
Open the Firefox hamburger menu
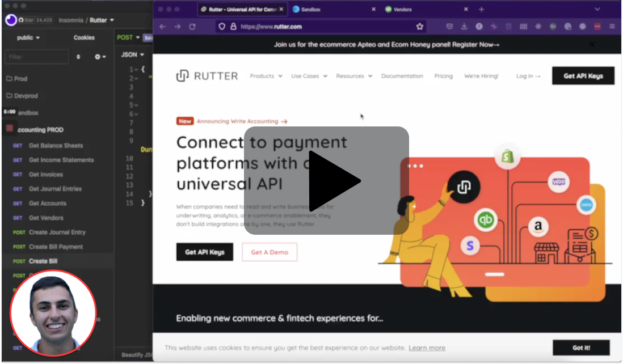point(611,26)
